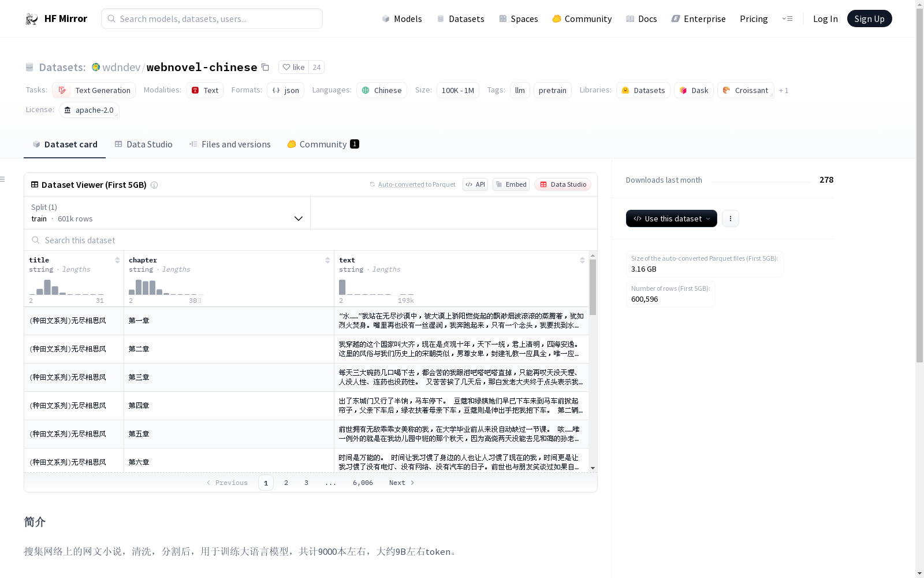
Task: Open the Datasets navigation item
Action: point(460,18)
